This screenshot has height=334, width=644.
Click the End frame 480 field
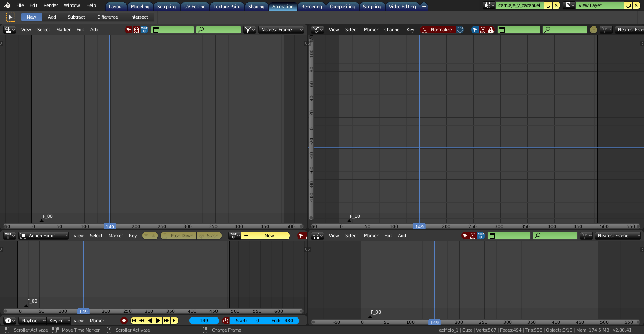click(x=282, y=321)
